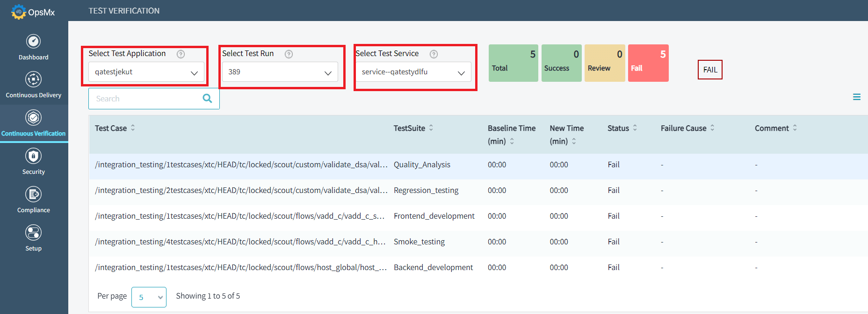Viewport: 868px width, 314px height.
Task: Click the Smoke_testing row test case path
Action: 240,242
